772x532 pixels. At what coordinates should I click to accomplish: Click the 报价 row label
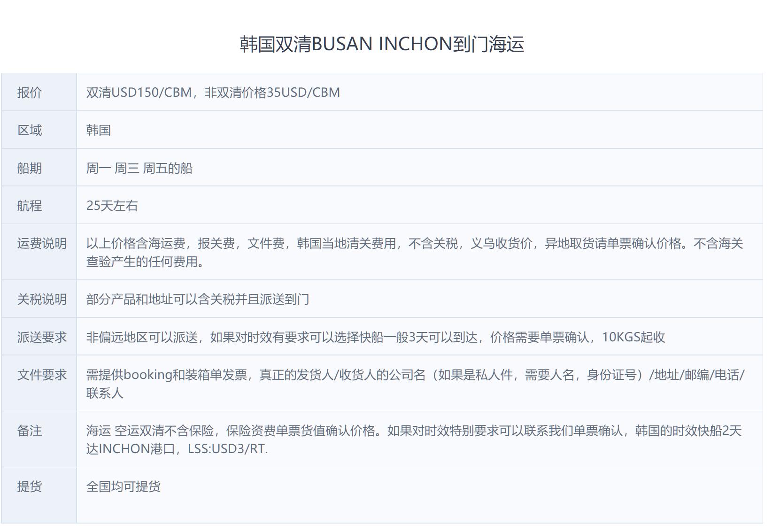pyautogui.click(x=30, y=93)
